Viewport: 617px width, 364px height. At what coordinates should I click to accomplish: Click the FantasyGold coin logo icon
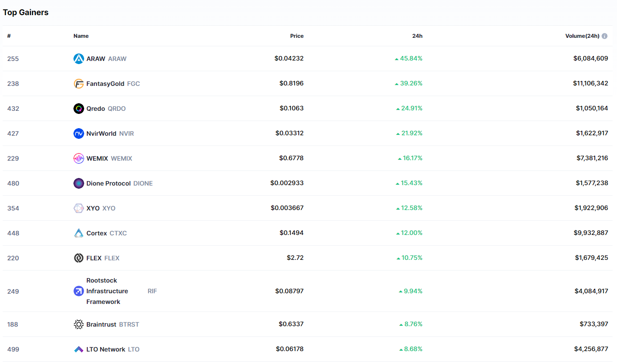[78, 84]
